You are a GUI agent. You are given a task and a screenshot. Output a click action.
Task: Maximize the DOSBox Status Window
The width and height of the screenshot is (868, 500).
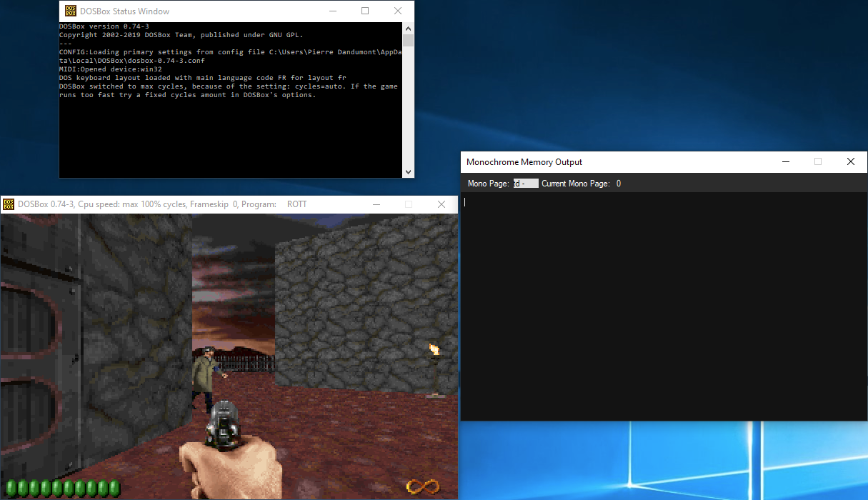point(365,11)
